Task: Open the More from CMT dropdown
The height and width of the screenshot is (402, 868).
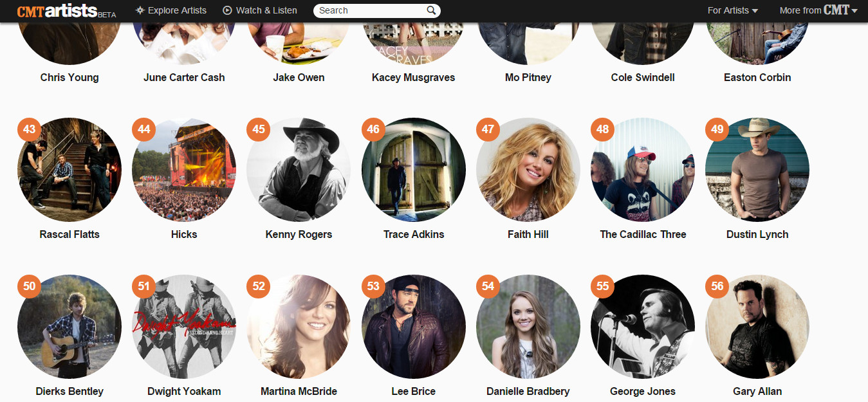Action: (818, 10)
